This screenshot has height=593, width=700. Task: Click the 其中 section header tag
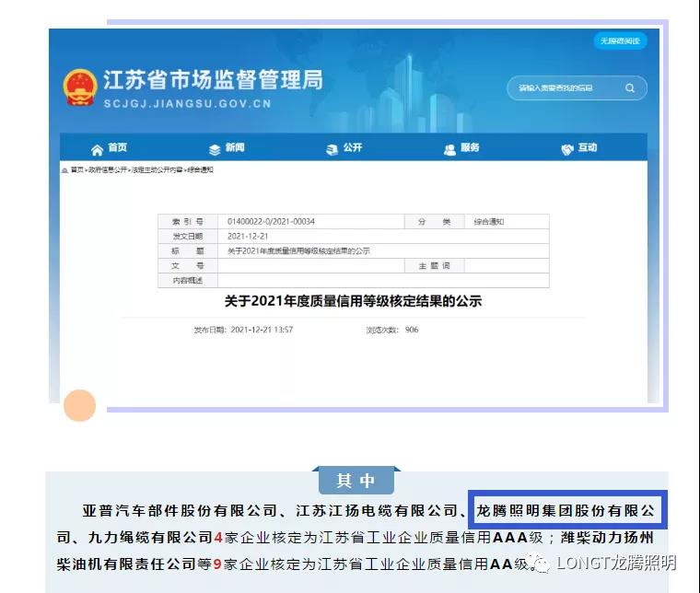point(356,480)
